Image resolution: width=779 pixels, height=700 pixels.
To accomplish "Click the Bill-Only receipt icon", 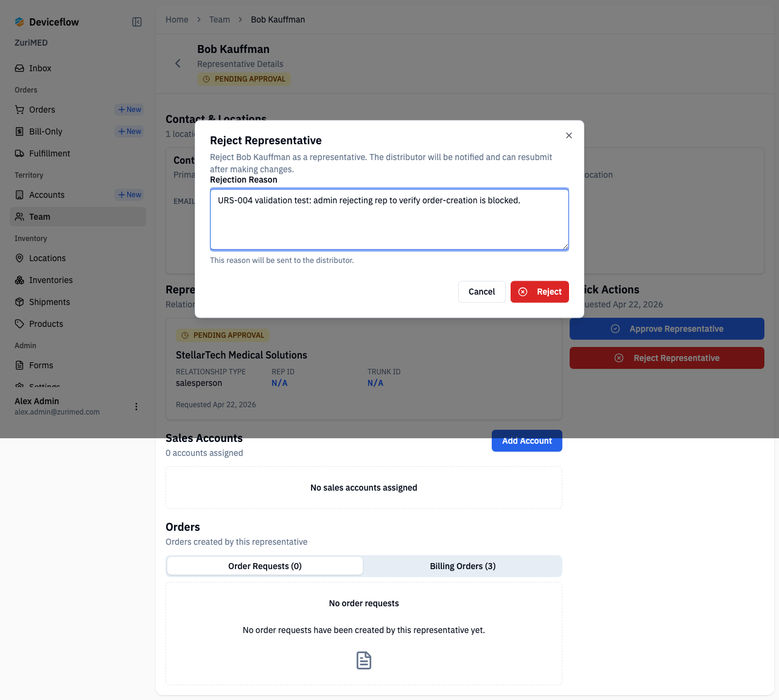I will pos(19,131).
